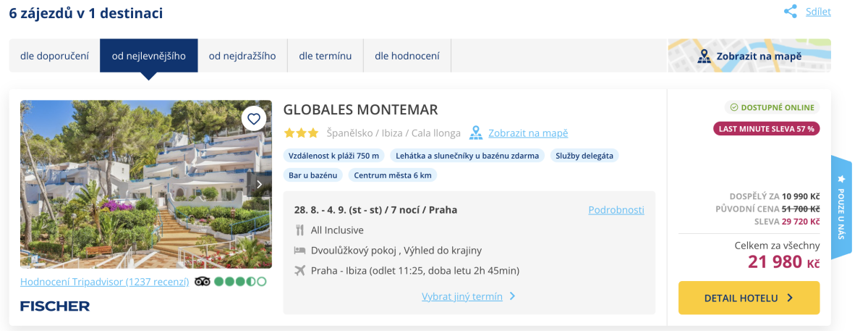The image size is (868, 331).
Task: Click the three-star hotel rating icons
Action: 301,133
